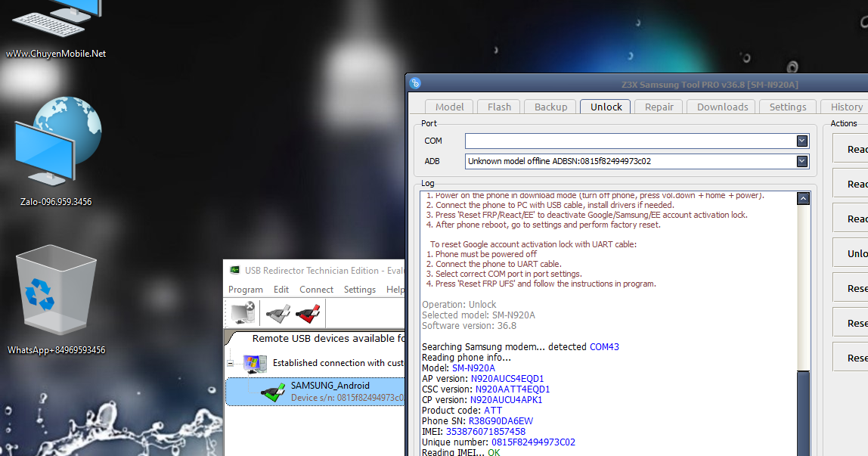This screenshot has width=868, height=456.
Task: Open the History tab
Action: [x=846, y=107]
